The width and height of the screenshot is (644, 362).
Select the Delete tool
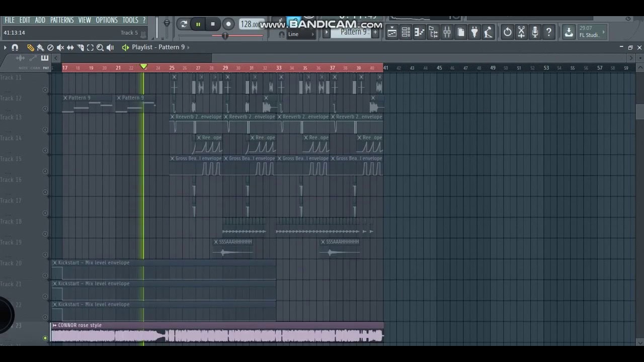[50, 47]
